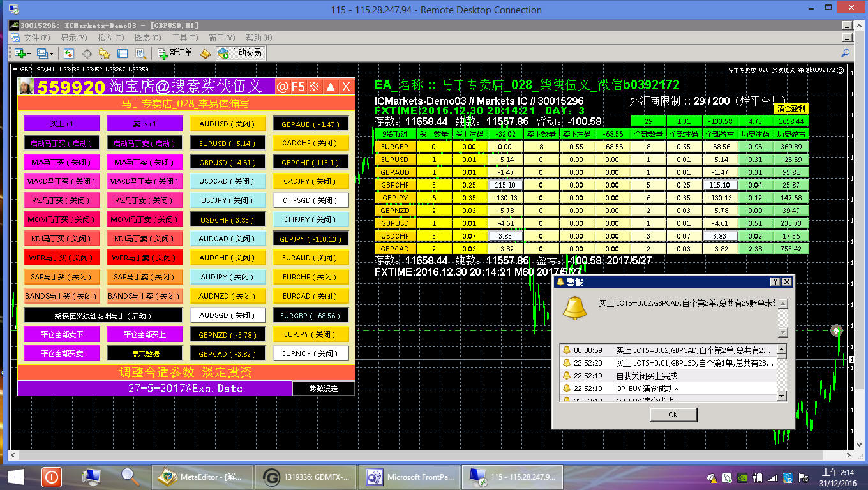
Task: Click the network signal tray icon
Action: point(773,477)
